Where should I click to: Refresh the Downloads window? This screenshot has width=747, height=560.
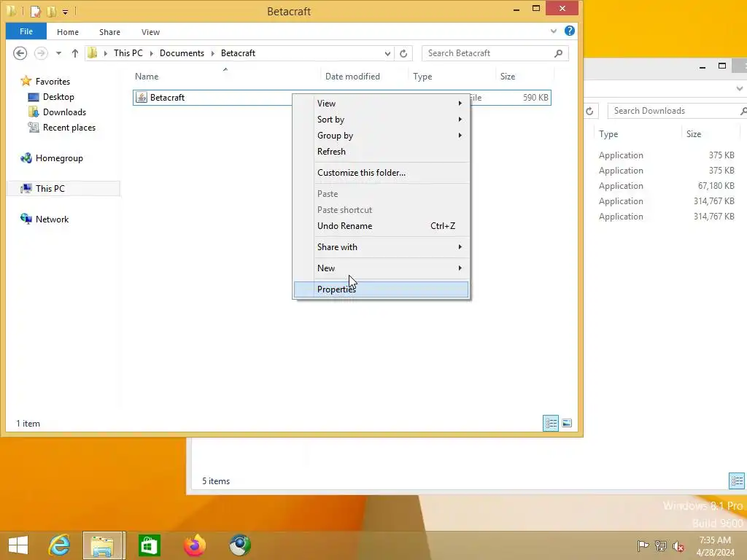(x=589, y=111)
